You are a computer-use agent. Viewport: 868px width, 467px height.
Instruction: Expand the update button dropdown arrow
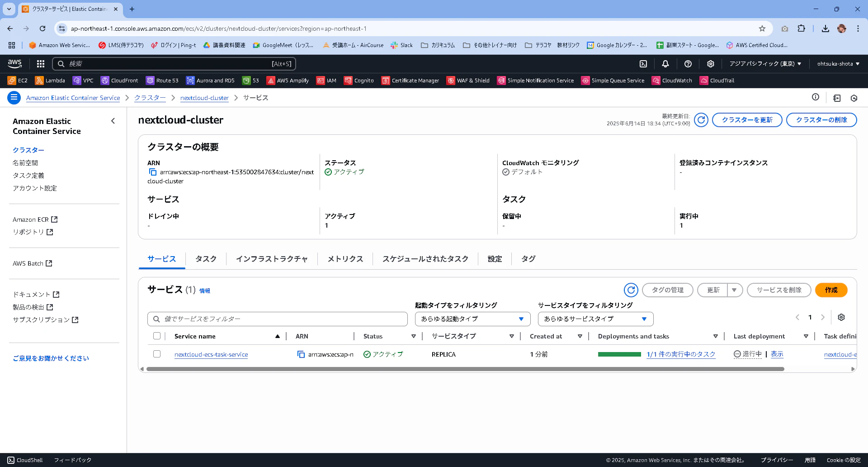(735, 290)
